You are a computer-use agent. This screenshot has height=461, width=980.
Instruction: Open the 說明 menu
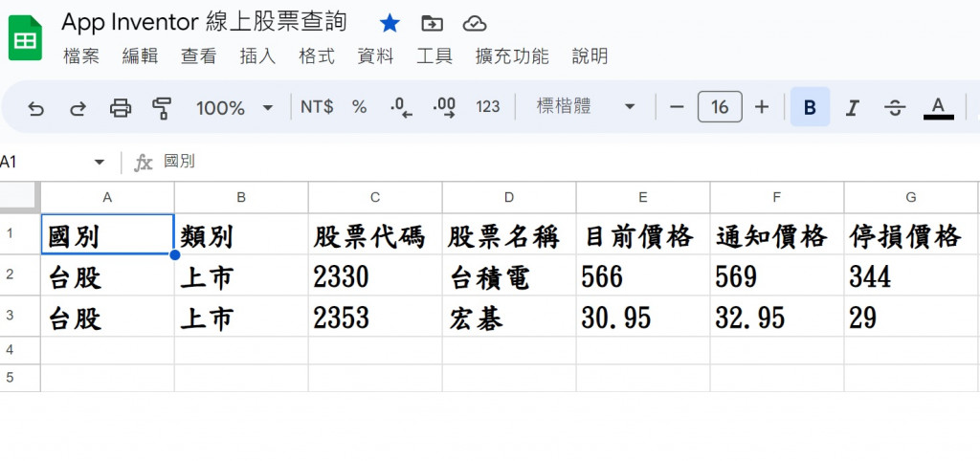[590, 56]
